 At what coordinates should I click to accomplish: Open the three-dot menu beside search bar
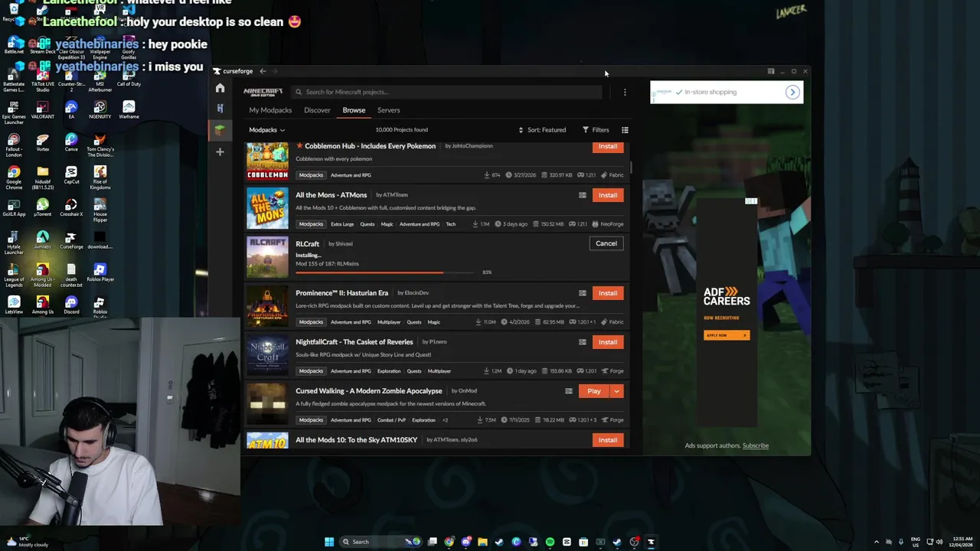pyautogui.click(x=625, y=92)
